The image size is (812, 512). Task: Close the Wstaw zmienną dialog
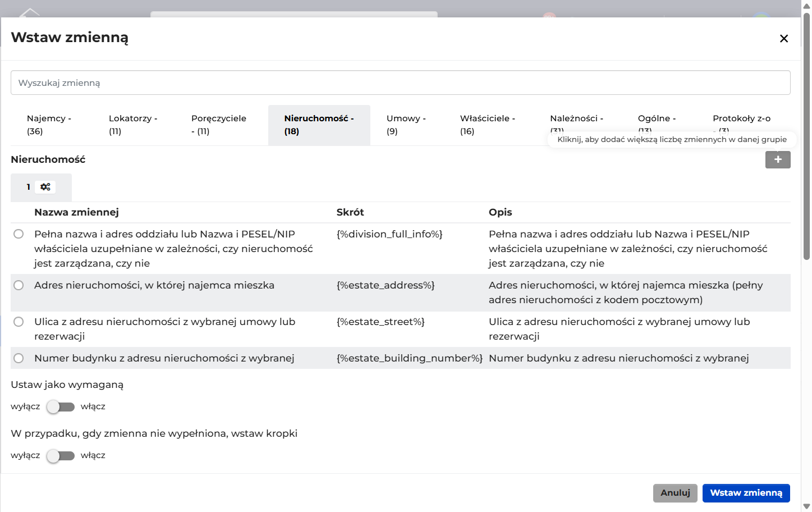pos(784,38)
